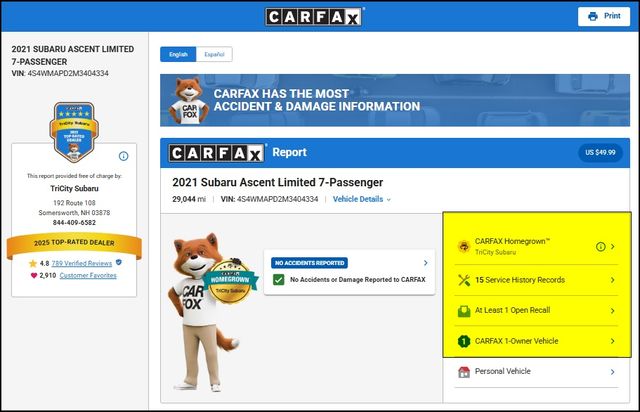640x412 pixels.
Task: Open the dealer badge info icon
Action: pyautogui.click(x=123, y=156)
